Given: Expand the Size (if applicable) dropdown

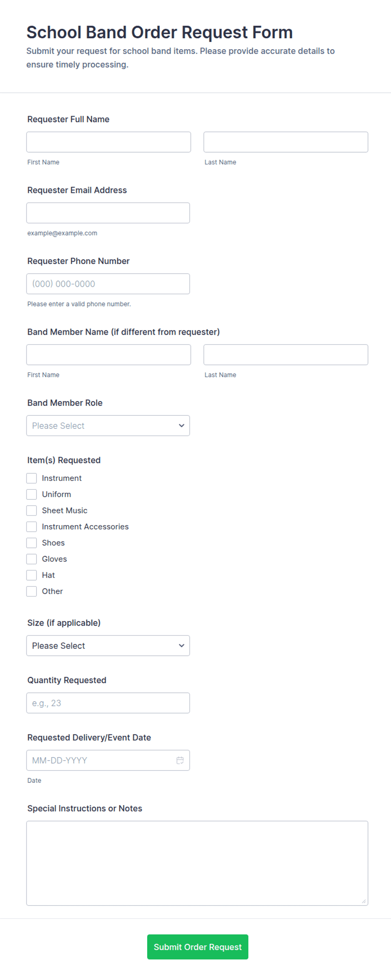Looking at the screenshot, I should [x=108, y=645].
